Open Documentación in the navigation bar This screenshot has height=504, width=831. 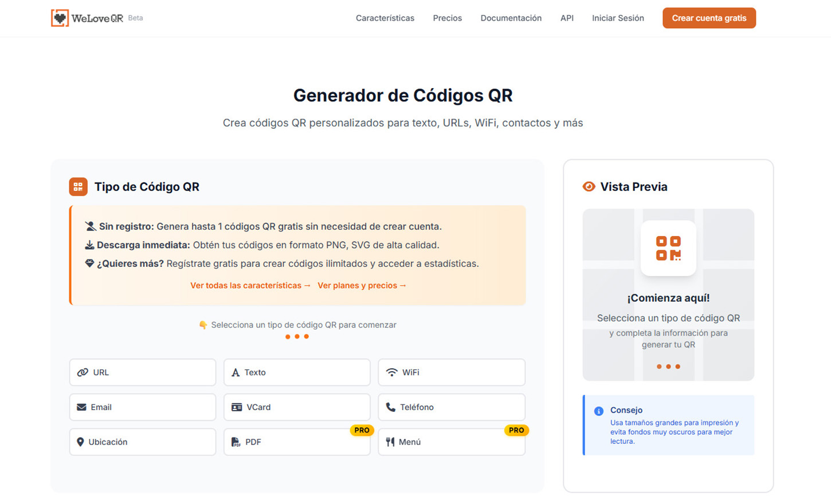[x=511, y=18]
